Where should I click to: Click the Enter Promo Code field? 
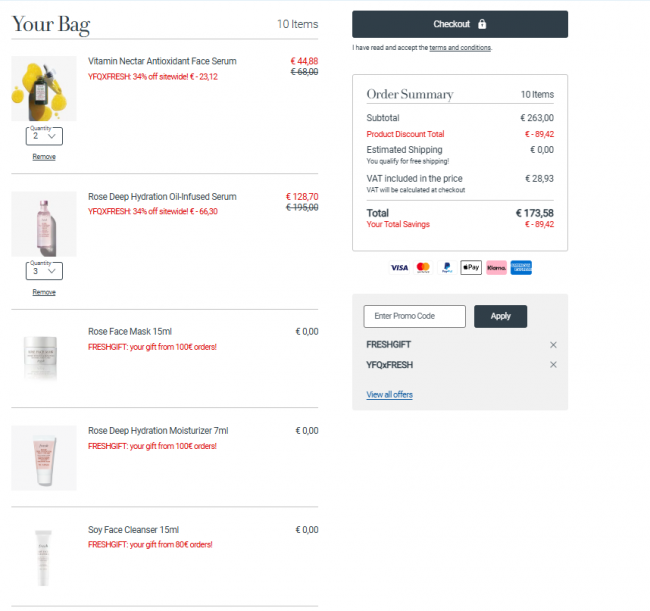pyautogui.click(x=415, y=316)
